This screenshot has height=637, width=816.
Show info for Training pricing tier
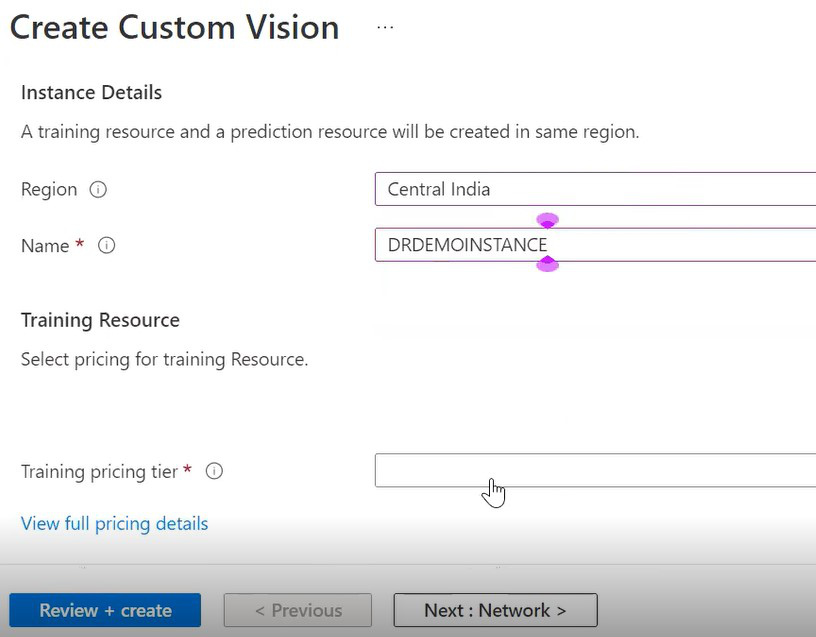tap(214, 471)
